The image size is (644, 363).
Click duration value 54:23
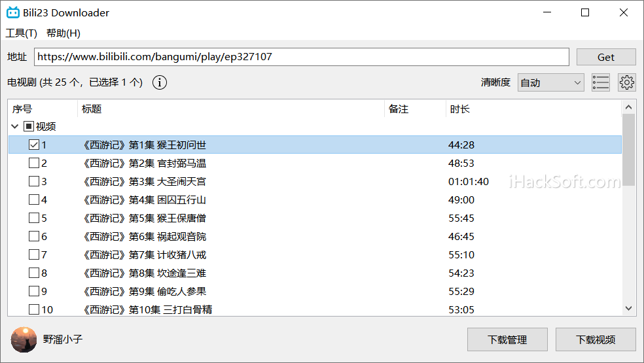(x=461, y=273)
